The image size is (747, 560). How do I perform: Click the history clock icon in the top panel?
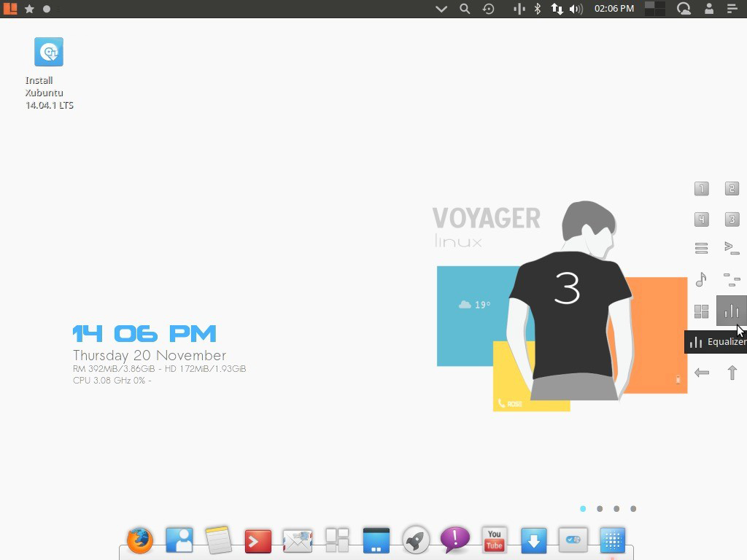[x=488, y=9]
